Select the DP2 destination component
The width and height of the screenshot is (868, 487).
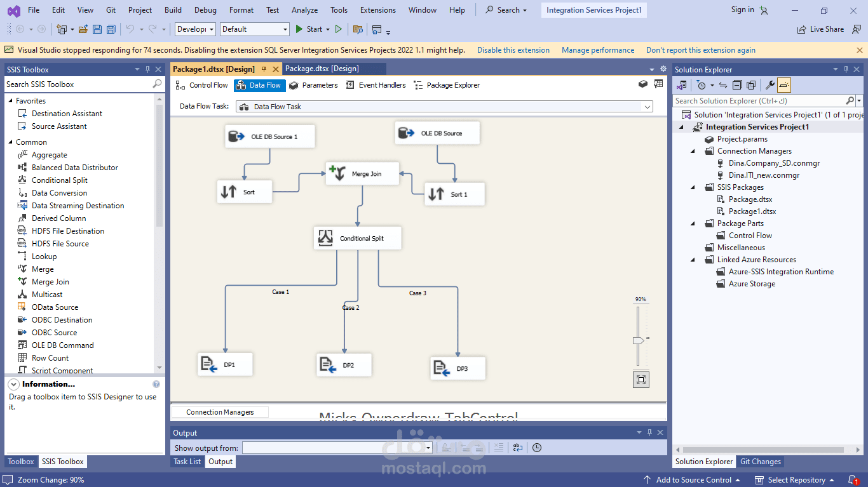point(344,365)
